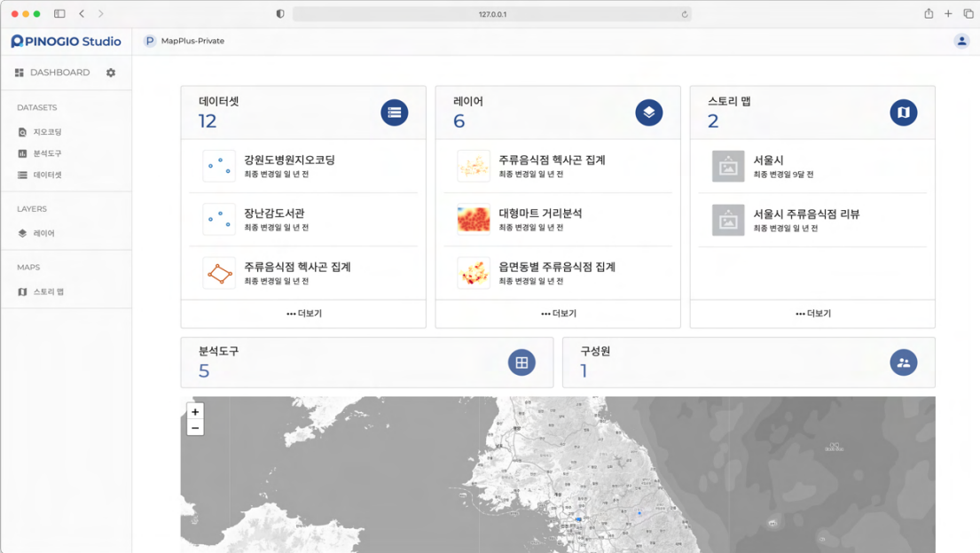Expand more layers with 더보기 in 레이어 card

click(558, 314)
